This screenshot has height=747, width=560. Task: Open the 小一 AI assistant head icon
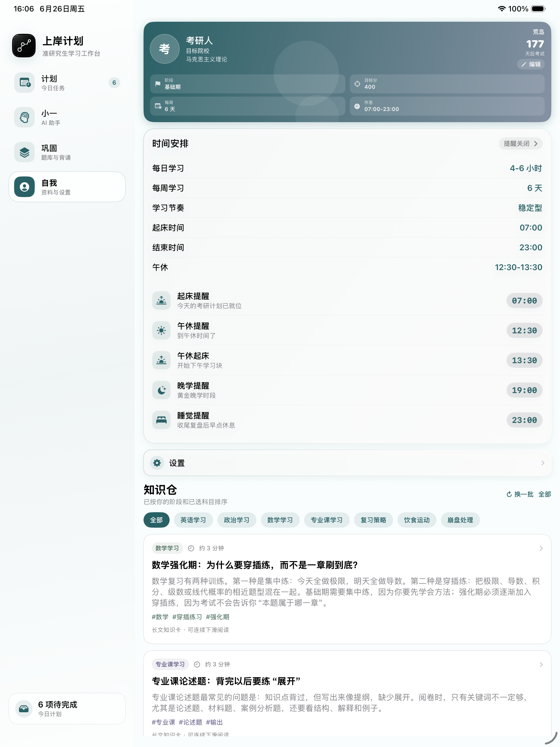coord(24,117)
